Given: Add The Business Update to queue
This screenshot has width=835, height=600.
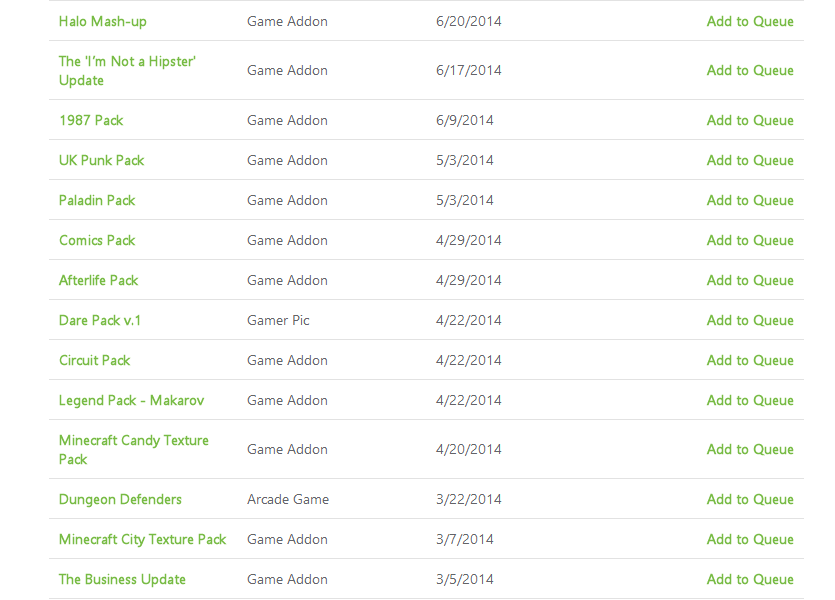Looking at the screenshot, I should coord(749,579).
